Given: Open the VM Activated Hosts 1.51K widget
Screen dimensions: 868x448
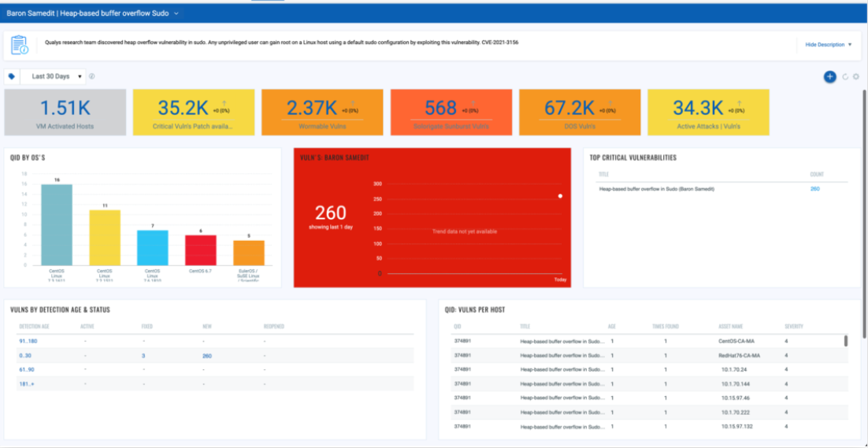Looking at the screenshot, I should pos(65,113).
